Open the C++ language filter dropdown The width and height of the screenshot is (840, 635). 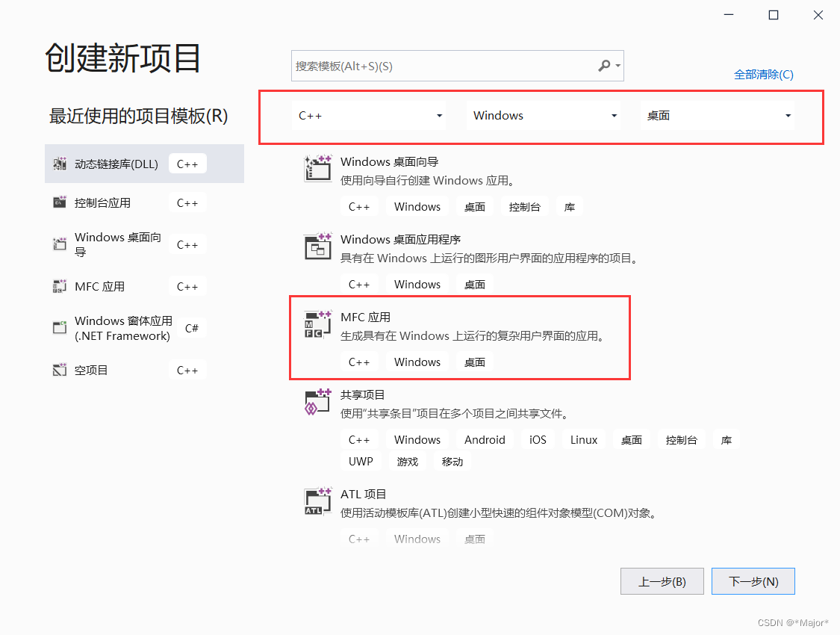tap(370, 116)
